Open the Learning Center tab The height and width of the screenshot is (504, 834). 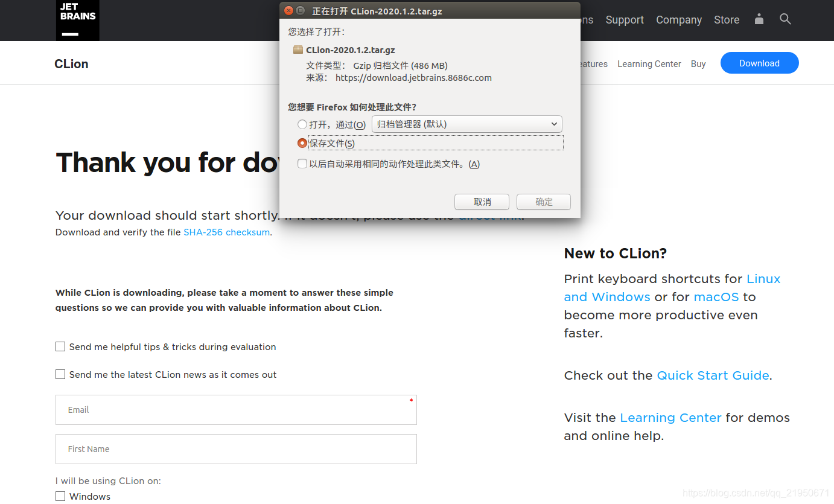[x=649, y=64]
